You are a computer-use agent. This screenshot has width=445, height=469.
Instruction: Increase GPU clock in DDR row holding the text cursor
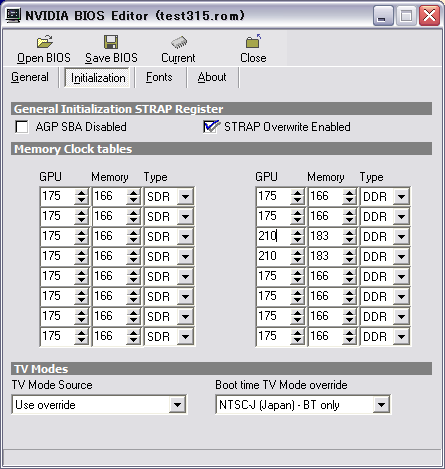pos(297,233)
